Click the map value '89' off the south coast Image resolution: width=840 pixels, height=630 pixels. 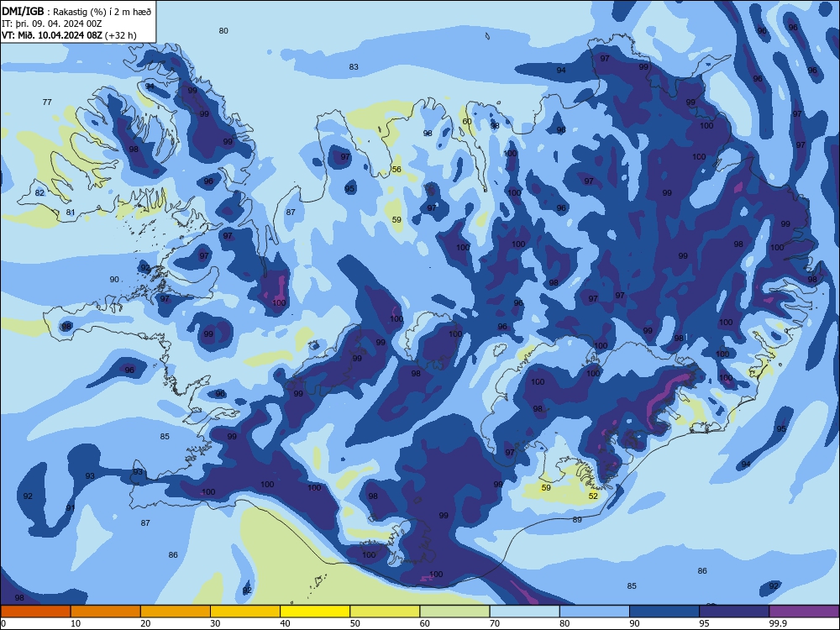point(577,520)
